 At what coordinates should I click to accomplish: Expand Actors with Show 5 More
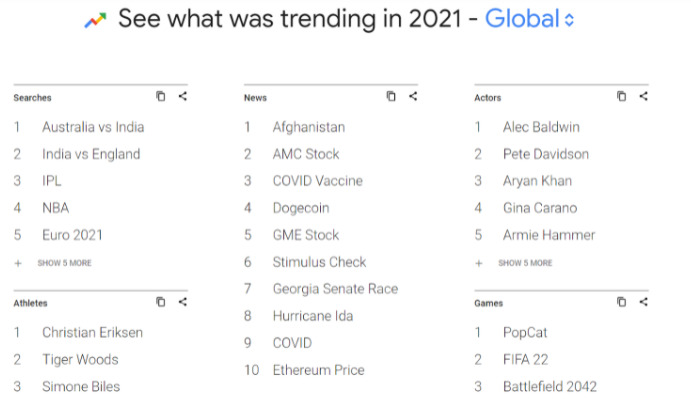coord(514,263)
